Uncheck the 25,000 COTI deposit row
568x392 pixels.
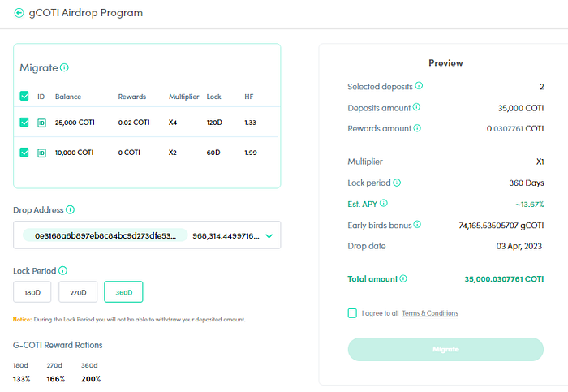click(24, 123)
